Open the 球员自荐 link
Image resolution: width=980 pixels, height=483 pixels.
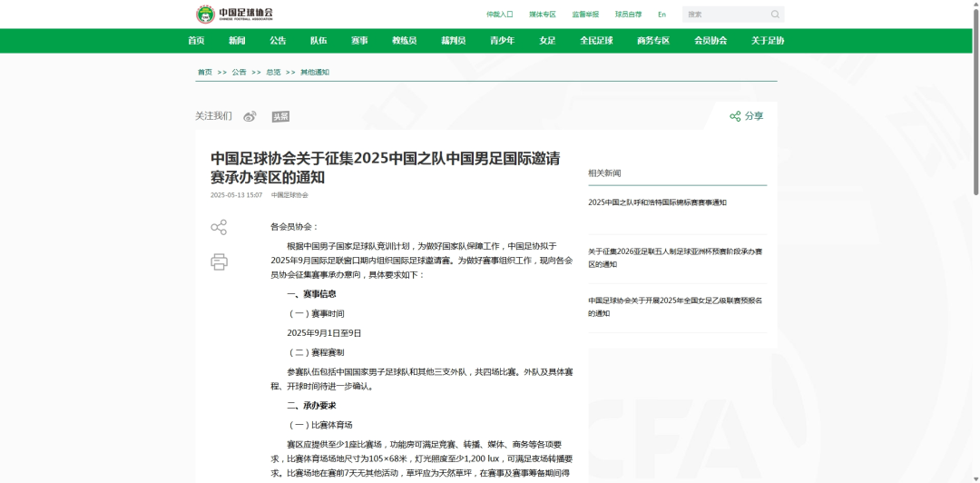pyautogui.click(x=628, y=15)
